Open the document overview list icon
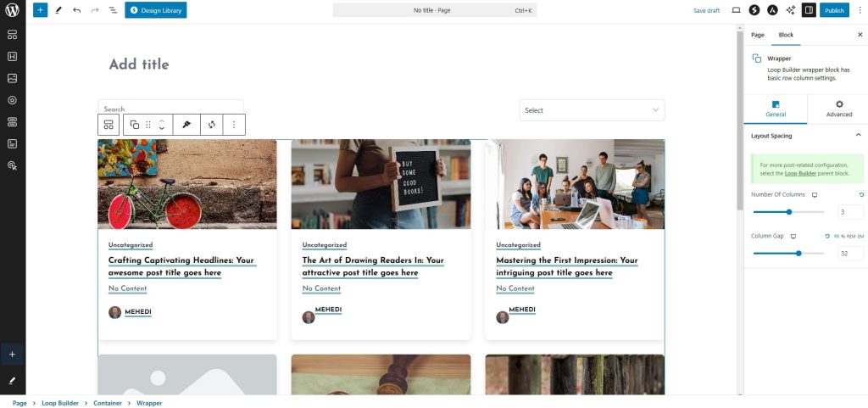Viewport: 868px width, 408px height. pos(113,10)
